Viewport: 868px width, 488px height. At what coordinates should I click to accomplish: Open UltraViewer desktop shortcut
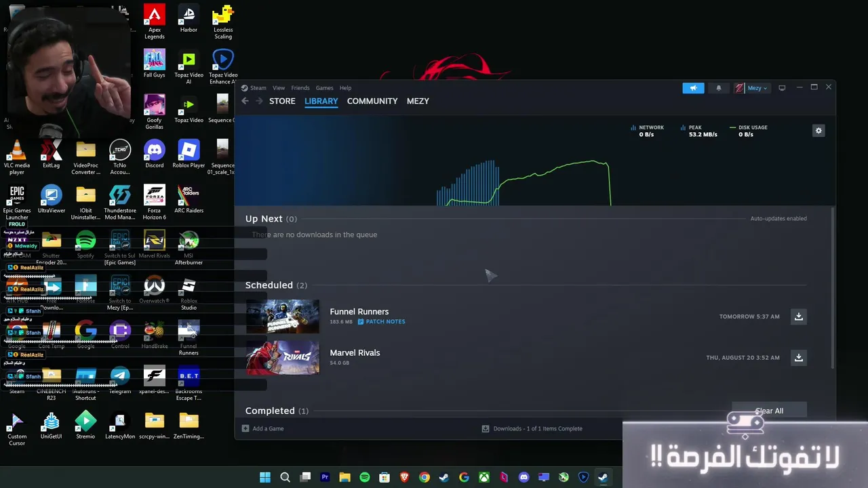[52, 200]
